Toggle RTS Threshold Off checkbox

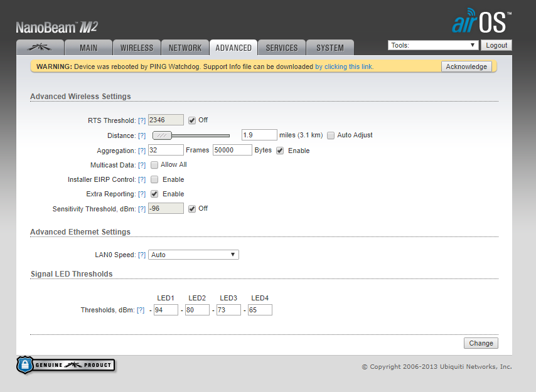click(192, 120)
